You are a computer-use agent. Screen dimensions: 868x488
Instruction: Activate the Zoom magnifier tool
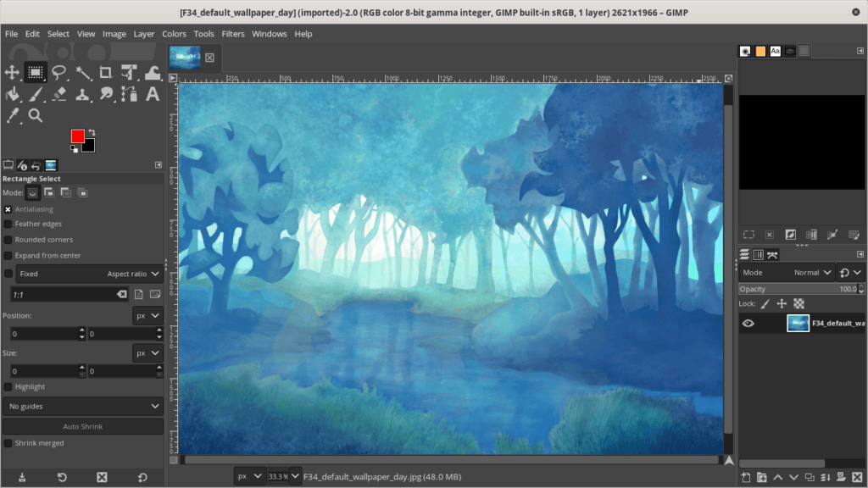36,115
